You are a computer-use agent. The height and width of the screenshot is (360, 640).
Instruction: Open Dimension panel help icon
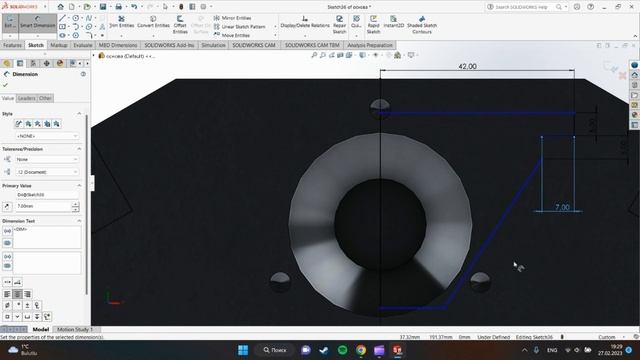(83, 74)
